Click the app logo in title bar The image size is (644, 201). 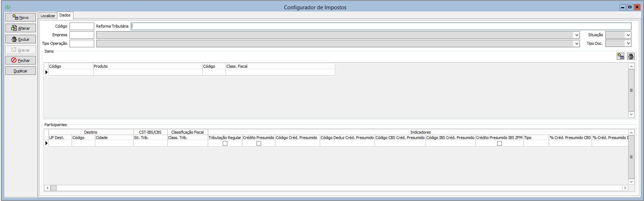coord(8,7)
